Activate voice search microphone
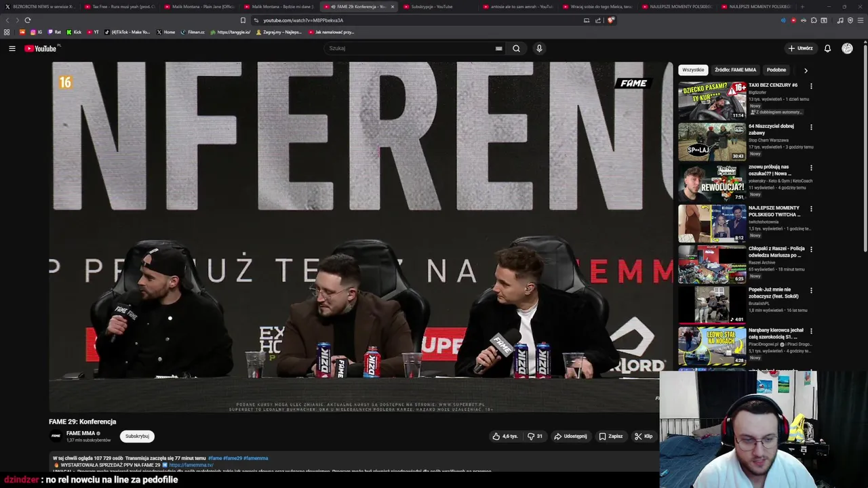Viewport: 868px width, 488px height. click(x=539, y=48)
